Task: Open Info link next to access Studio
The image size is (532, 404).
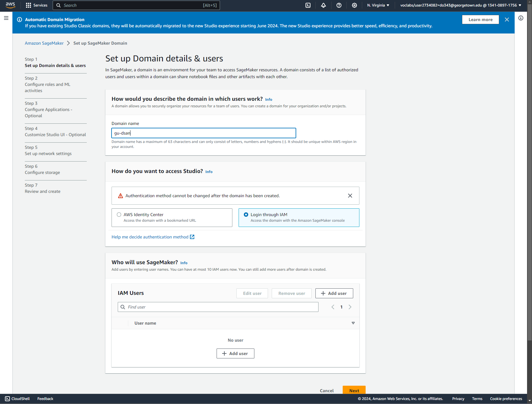Action: pos(209,172)
